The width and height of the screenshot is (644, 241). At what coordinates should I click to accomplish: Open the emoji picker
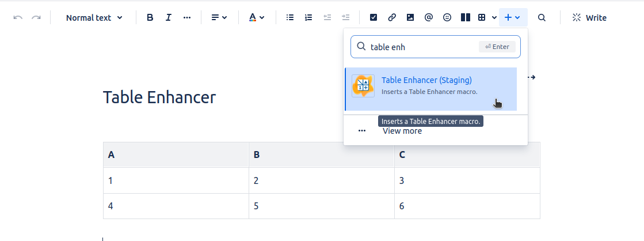tap(447, 17)
